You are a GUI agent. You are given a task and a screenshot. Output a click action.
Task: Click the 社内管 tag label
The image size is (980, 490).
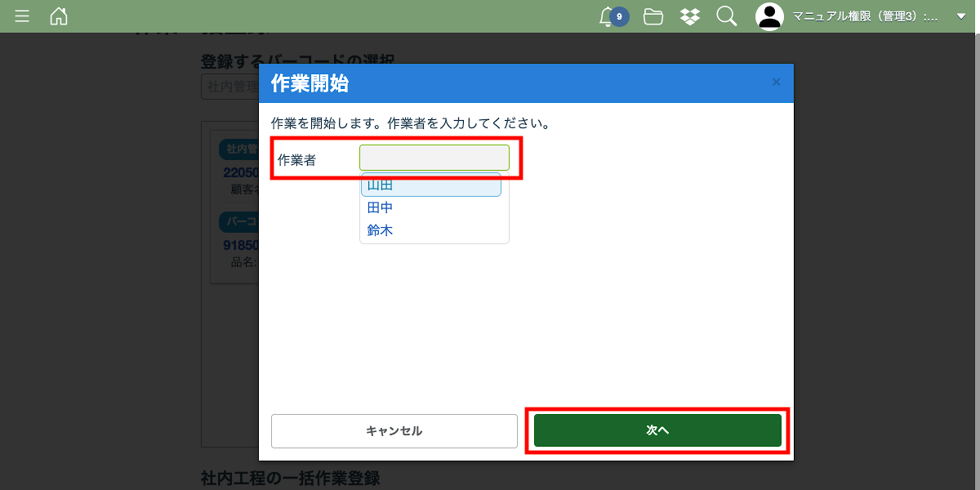[x=238, y=149]
